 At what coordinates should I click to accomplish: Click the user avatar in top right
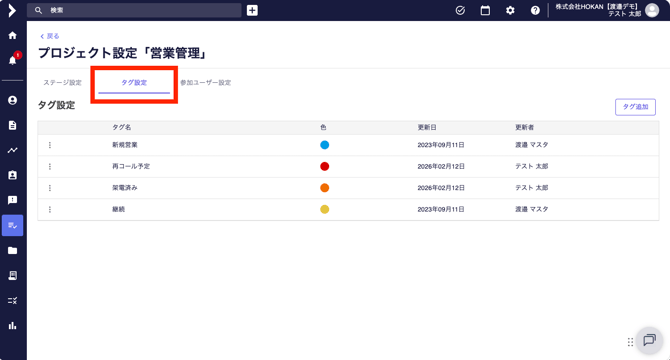click(x=652, y=10)
